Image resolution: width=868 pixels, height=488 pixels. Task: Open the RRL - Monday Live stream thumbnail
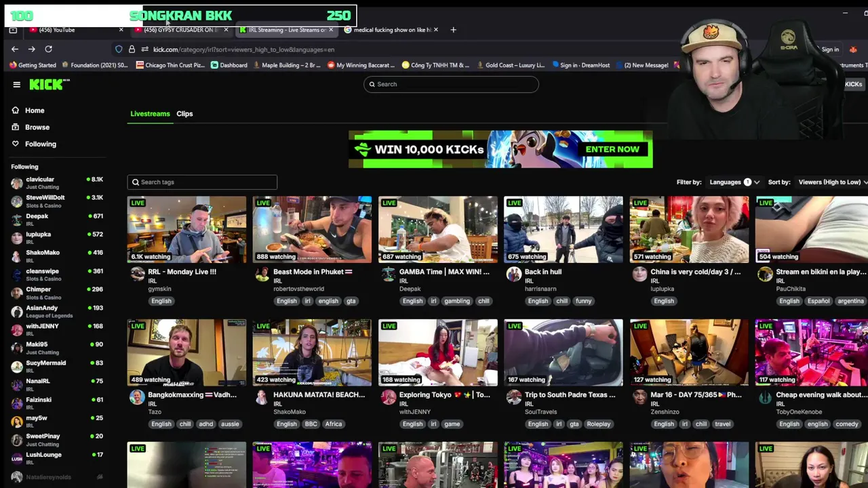(186, 230)
